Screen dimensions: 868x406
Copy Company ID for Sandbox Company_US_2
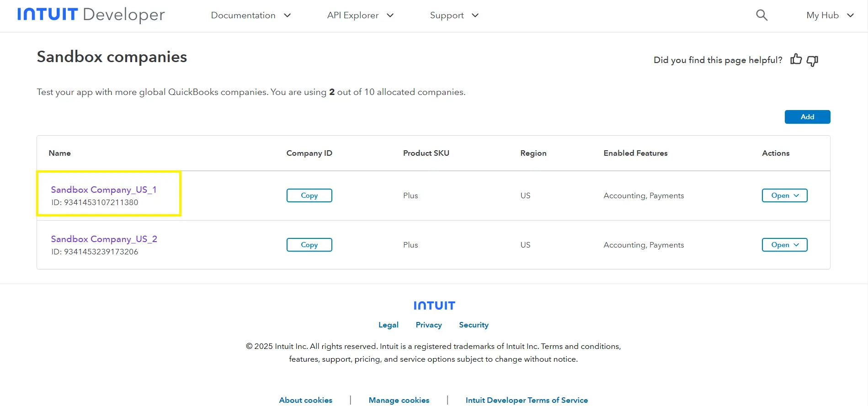[x=309, y=245]
